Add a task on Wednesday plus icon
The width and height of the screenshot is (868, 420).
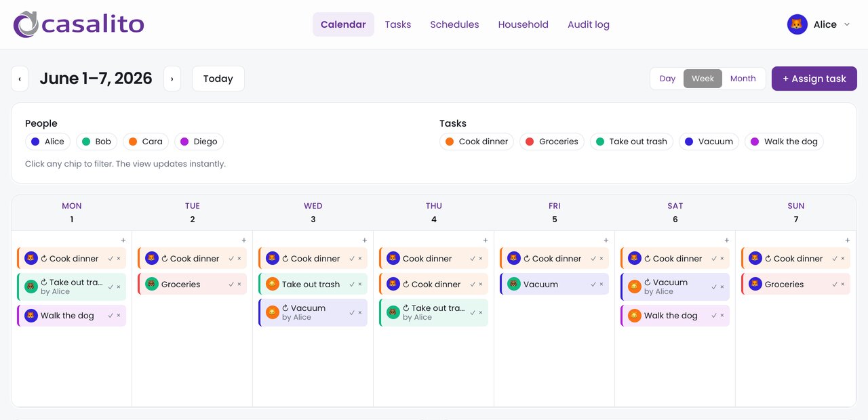(365, 240)
